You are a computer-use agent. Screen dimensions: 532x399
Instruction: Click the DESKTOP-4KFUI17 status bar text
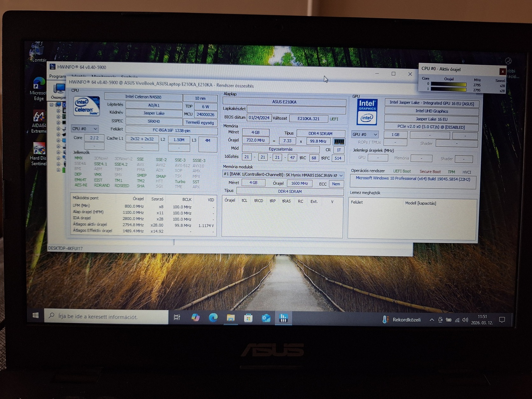tap(66, 248)
